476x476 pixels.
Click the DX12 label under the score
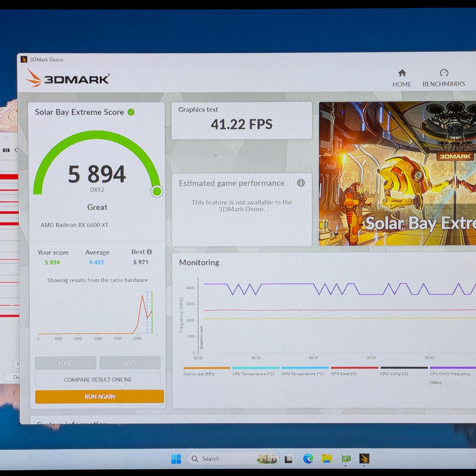coord(97,190)
